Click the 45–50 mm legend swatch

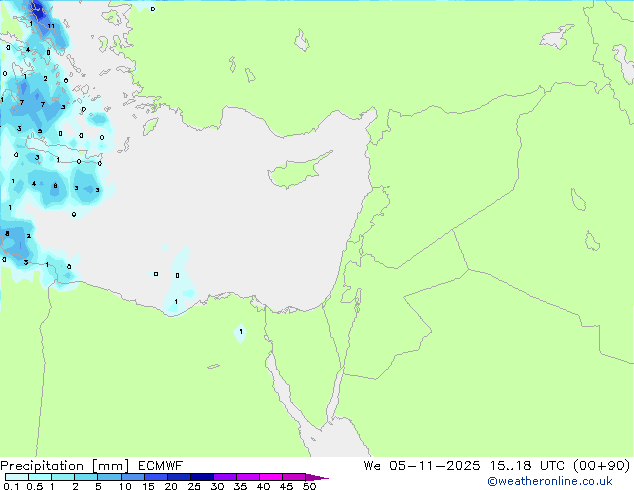coord(294,477)
